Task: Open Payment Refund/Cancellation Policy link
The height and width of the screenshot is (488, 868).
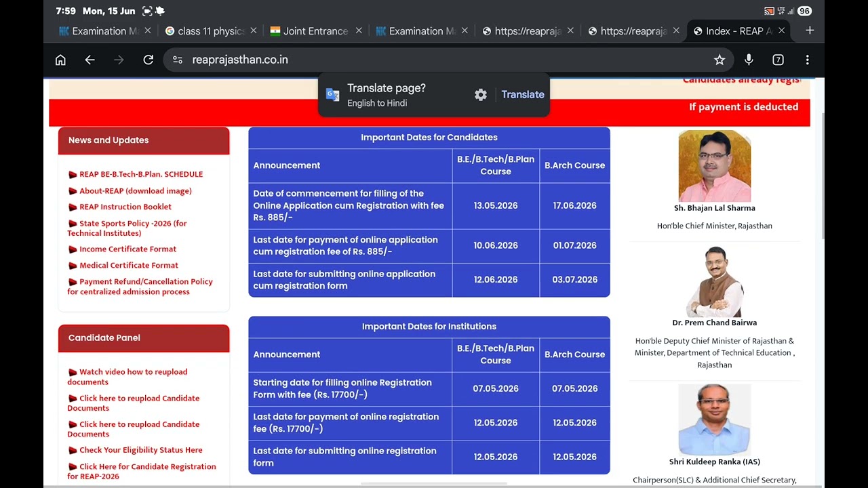Action: coord(140,287)
